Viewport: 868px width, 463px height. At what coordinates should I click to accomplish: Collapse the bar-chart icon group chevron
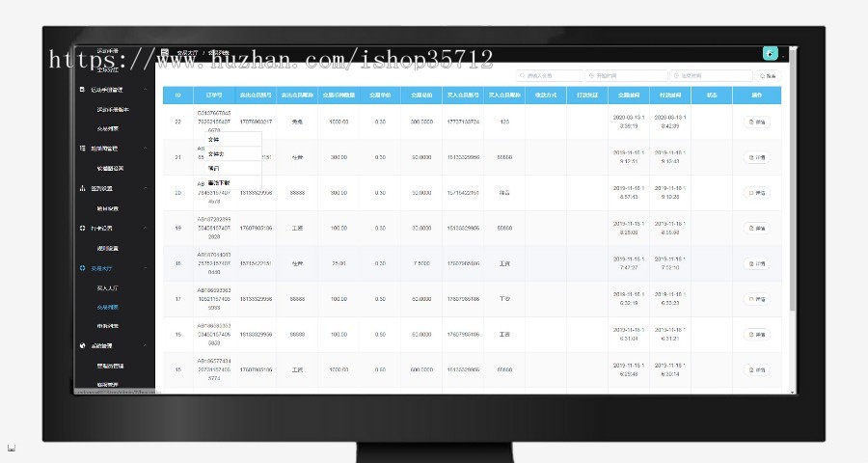click(x=146, y=188)
